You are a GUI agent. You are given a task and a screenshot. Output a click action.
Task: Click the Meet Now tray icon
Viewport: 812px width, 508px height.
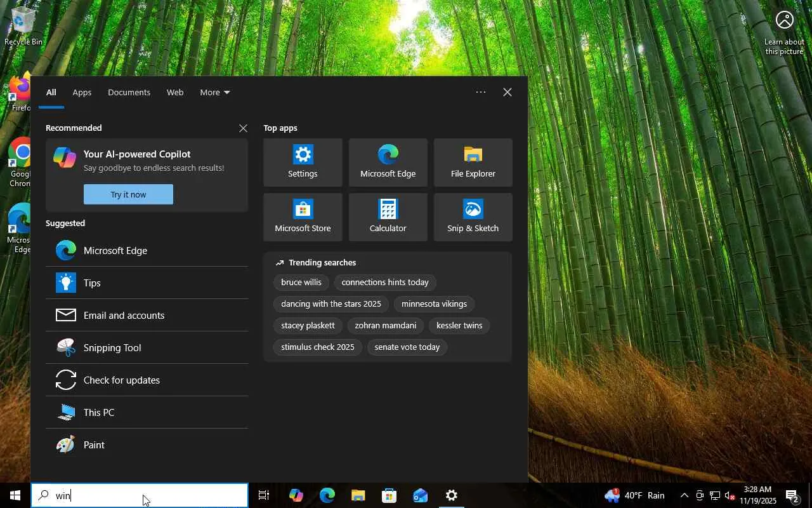tap(699, 495)
